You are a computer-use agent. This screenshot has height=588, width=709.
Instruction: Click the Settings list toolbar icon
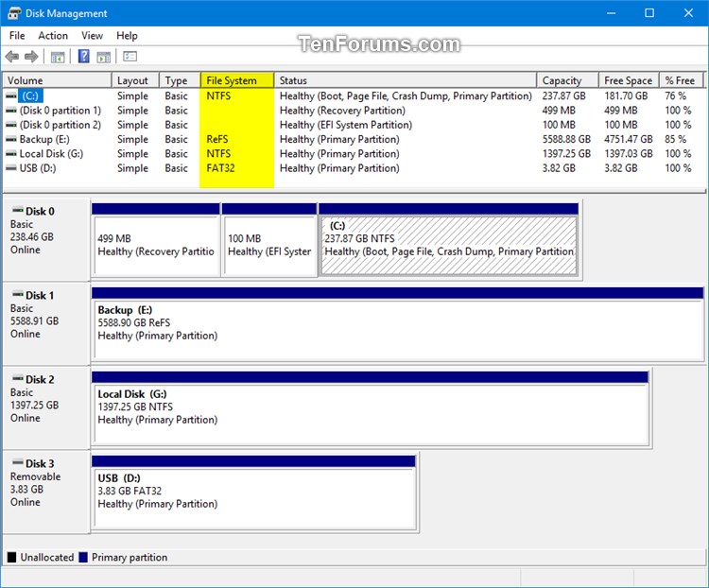(130, 57)
